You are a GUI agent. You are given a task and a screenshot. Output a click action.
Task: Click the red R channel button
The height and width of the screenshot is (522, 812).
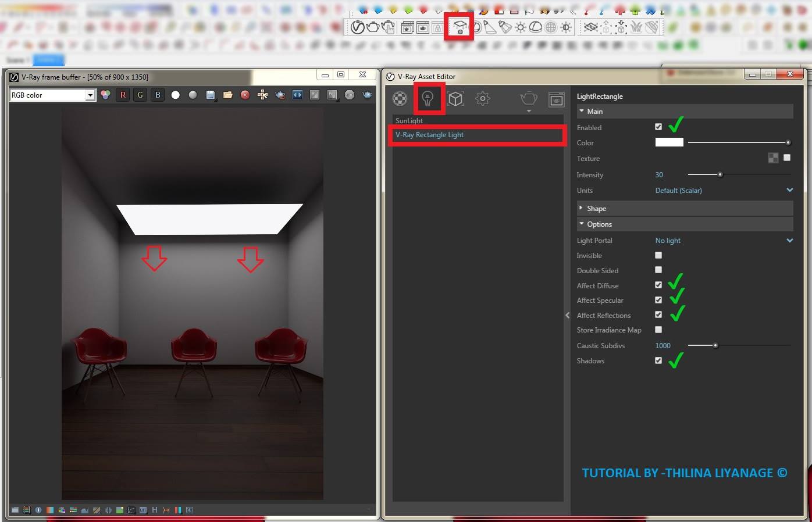point(123,95)
